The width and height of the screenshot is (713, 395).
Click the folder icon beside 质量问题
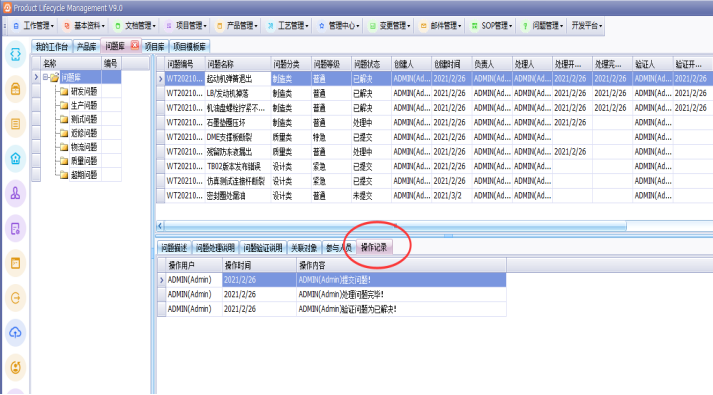coord(64,161)
